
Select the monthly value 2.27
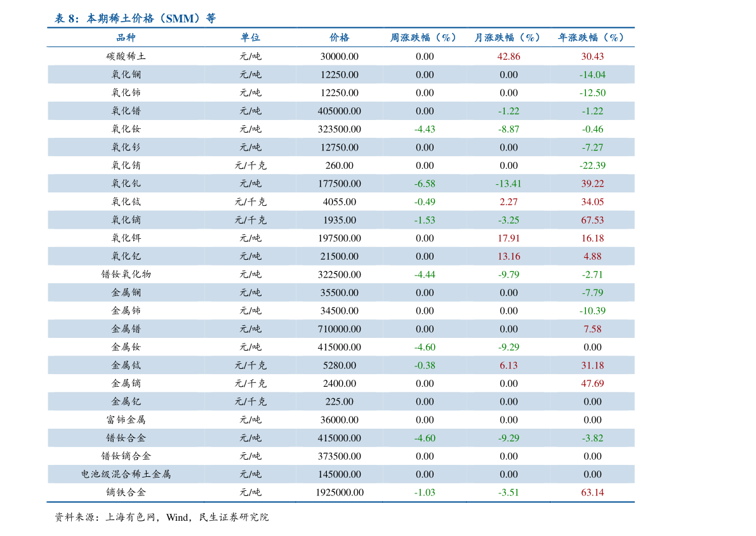508,202
